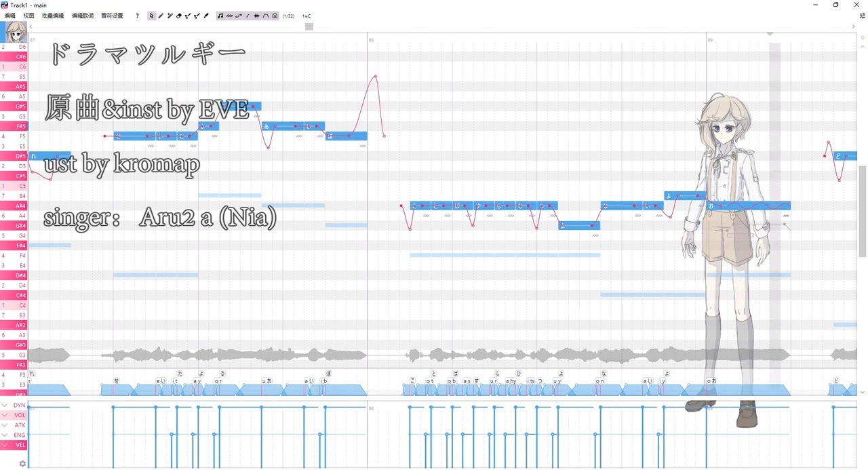868x470 pixels.
Task: Toggle final pitch display
Action: pyautogui.click(x=248, y=16)
